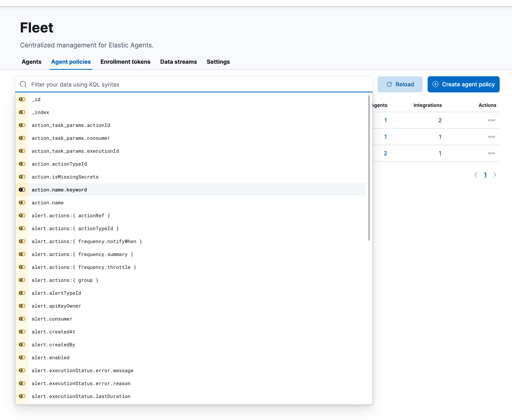Click the search magnifier icon in the filter bar
The image size is (512, 420).
pyautogui.click(x=23, y=85)
